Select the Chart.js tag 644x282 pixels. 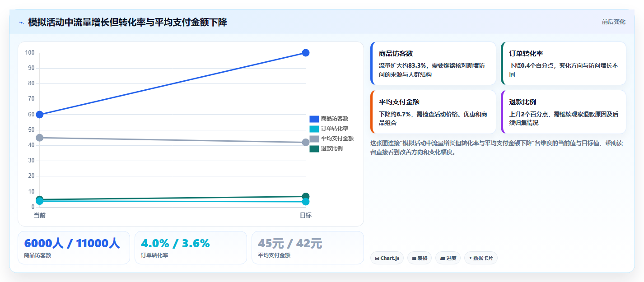tap(387, 258)
